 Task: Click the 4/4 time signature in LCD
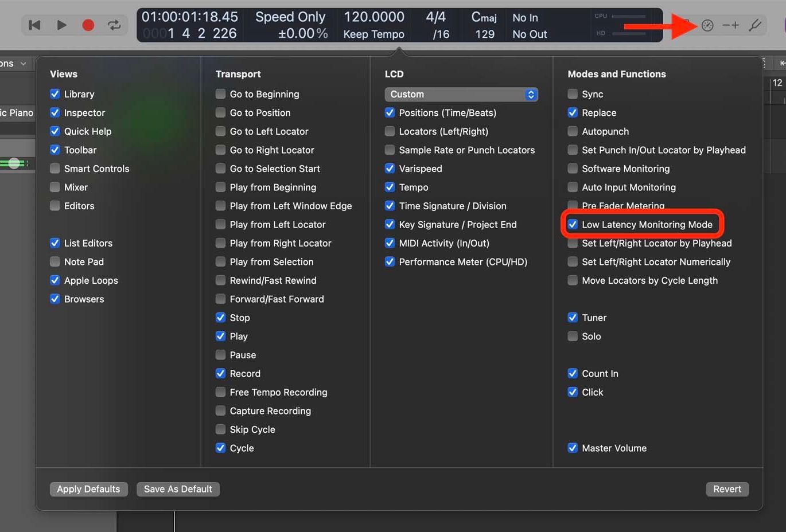[x=435, y=17]
